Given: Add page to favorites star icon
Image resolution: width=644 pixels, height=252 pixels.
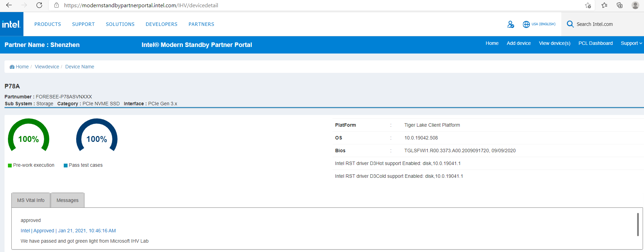Looking at the screenshot, I should (588, 5).
